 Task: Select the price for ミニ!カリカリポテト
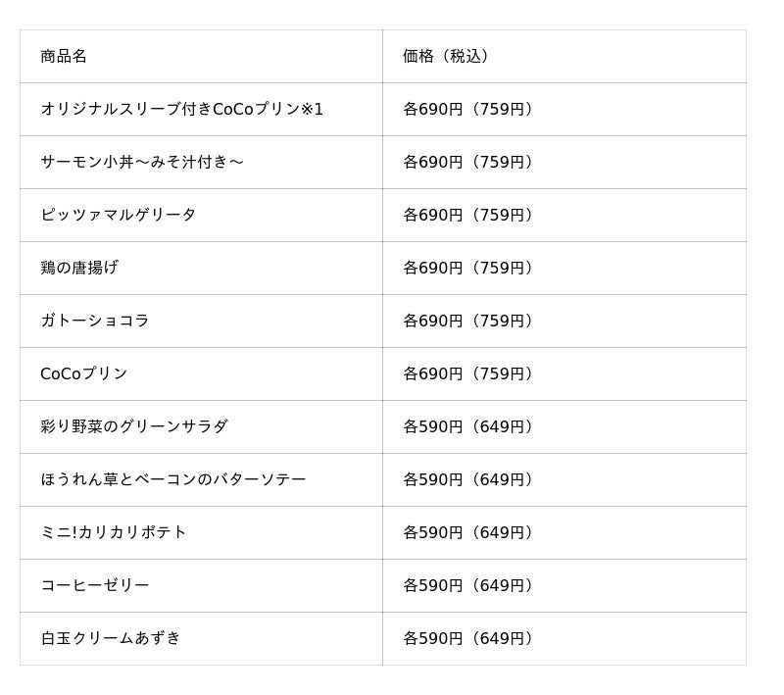(470, 533)
